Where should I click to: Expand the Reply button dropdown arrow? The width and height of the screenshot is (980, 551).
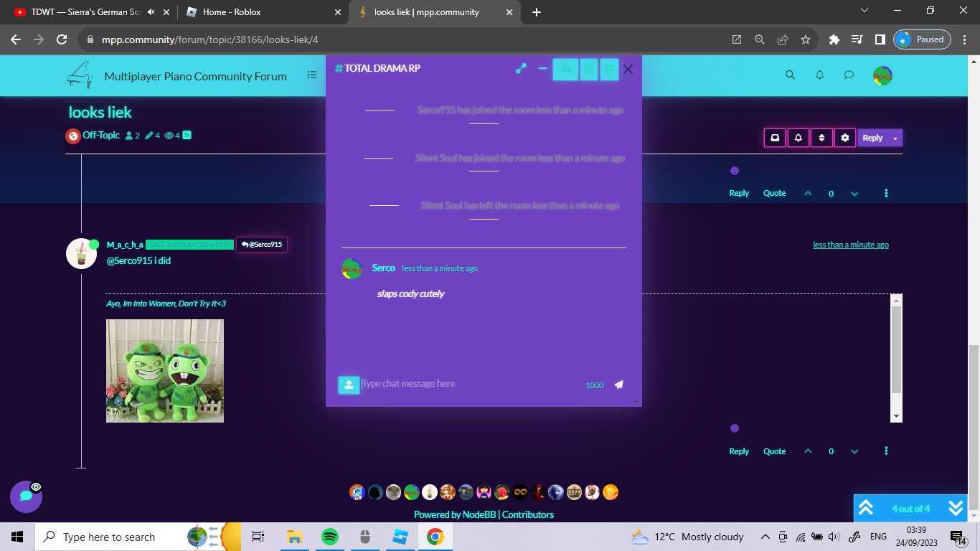(895, 138)
